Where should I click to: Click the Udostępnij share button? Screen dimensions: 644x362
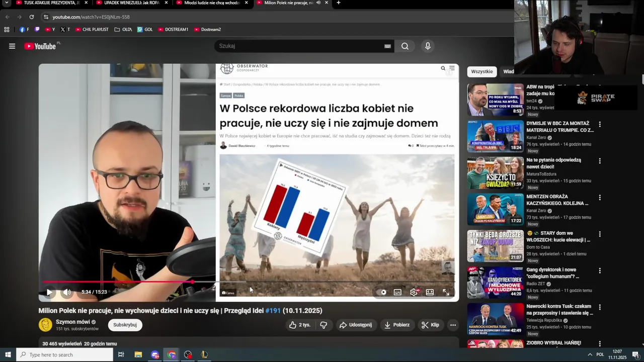[356, 325]
